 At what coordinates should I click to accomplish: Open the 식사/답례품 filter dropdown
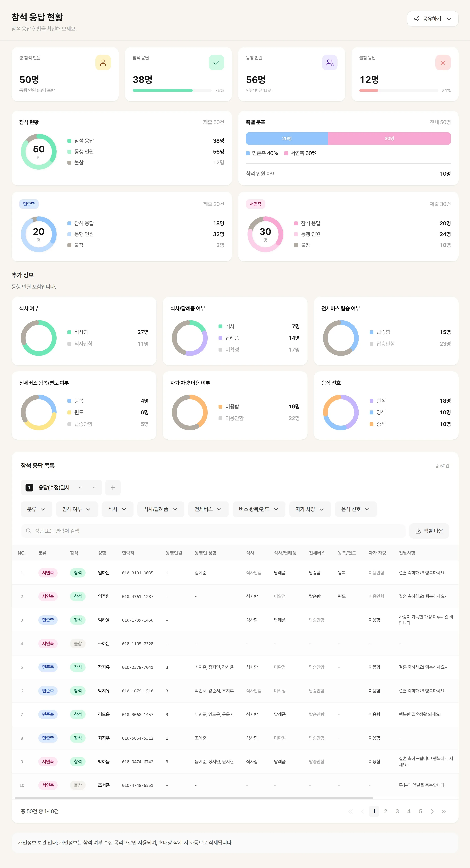tap(160, 509)
